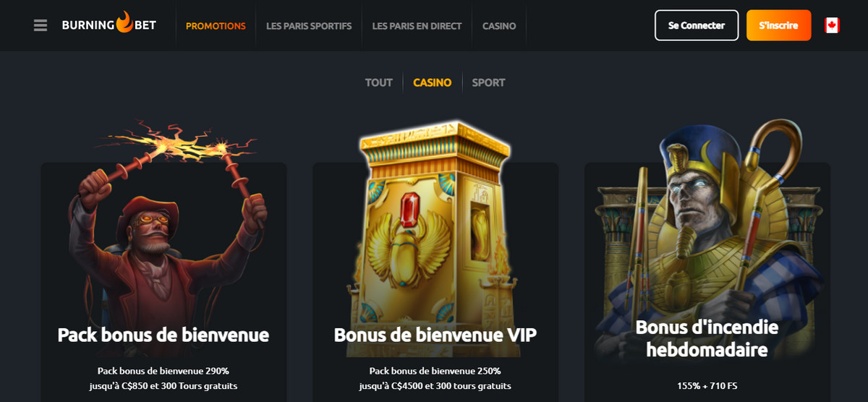Click the 155% + 710 FS text
Viewport: 868px width, 402px height.
point(707,385)
